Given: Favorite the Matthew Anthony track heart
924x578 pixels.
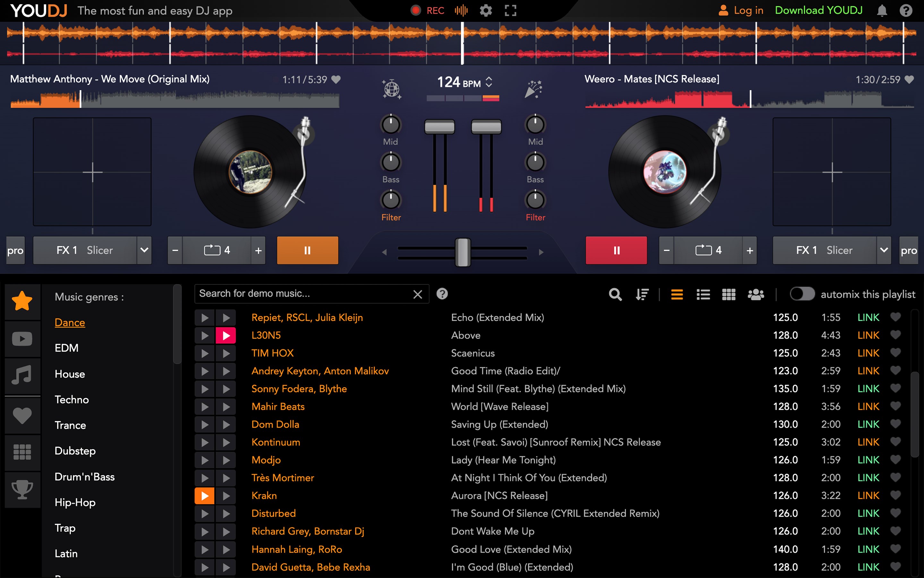Looking at the screenshot, I should [x=336, y=80].
